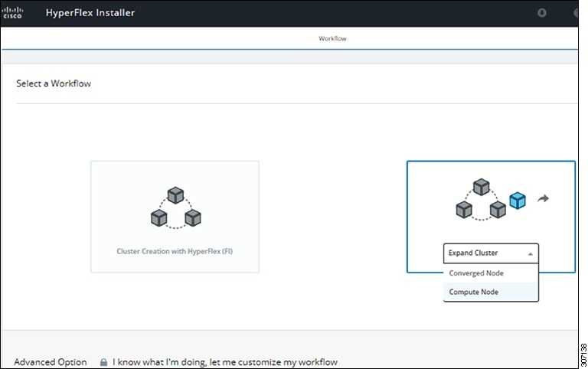Open the Expand Cluster dropdown
The image size is (588, 369).
491,253
